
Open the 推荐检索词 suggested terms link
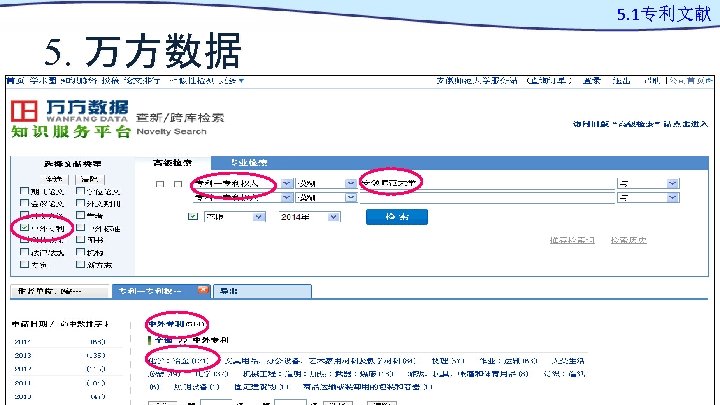[x=572, y=240]
